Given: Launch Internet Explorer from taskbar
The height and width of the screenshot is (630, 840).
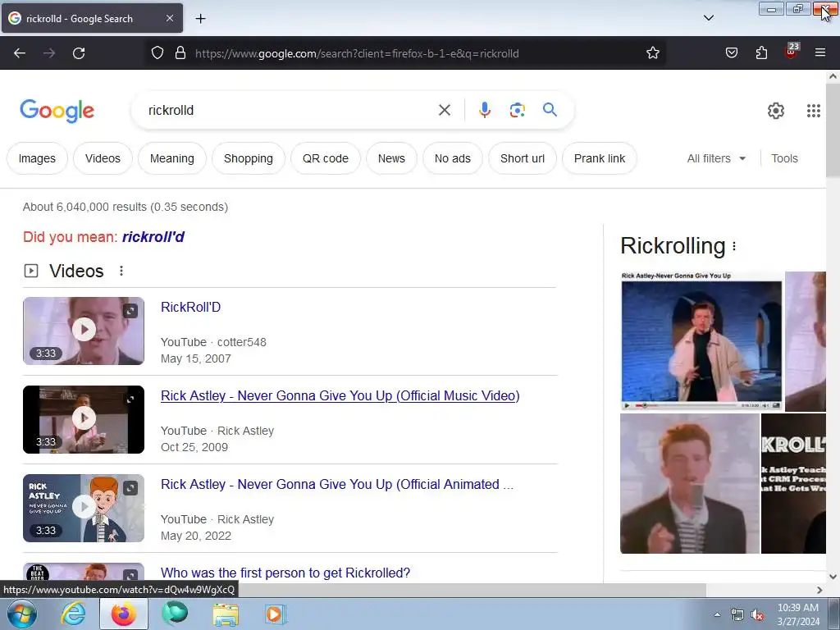Looking at the screenshot, I should point(73,614).
